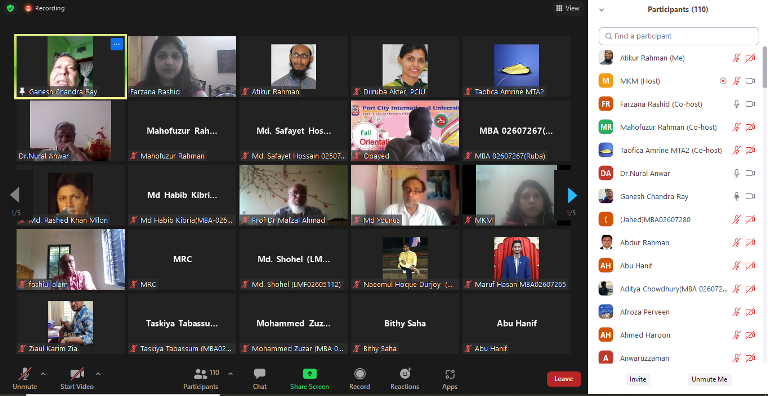Image resolution: width=768 pixels, height=396 pixels.
Task: Open the Participants 110 toolbar item
Action: pos(201,379)
